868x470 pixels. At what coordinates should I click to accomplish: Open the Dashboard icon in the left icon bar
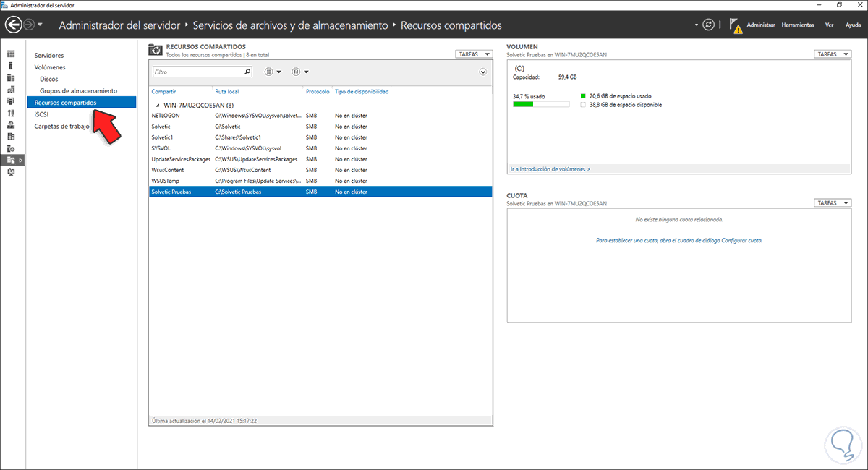pyautogui.click(x=10, y=52)
